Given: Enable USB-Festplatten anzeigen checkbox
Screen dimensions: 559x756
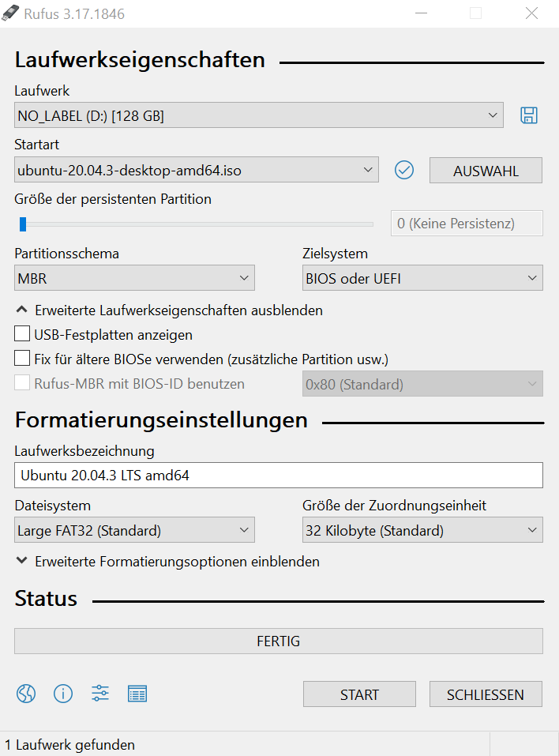Looking at the screenshot, I should coord(22,333).
